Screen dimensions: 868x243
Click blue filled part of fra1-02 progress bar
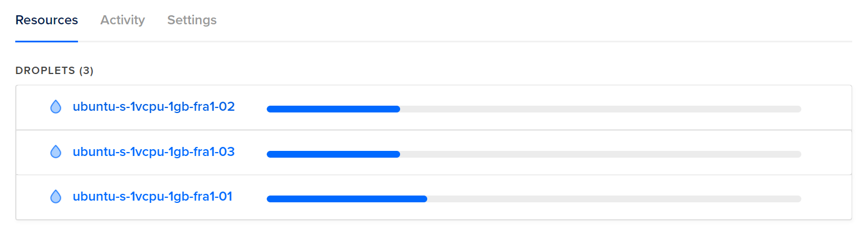point(333,109)
